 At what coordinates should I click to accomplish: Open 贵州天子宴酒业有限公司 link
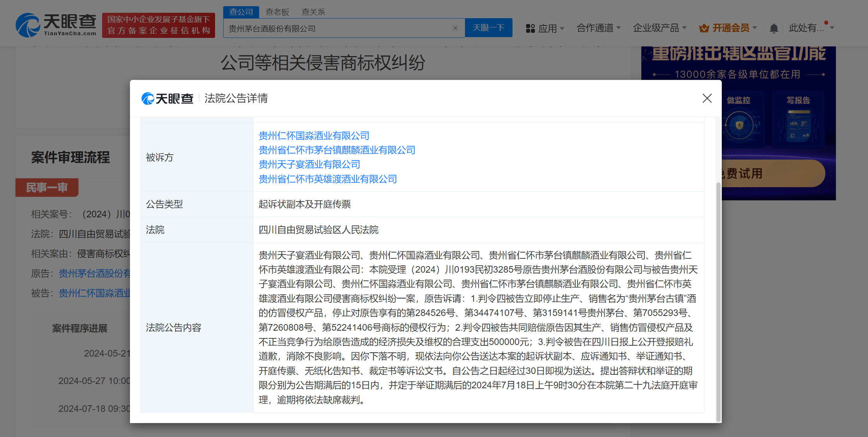pos(309,164)
